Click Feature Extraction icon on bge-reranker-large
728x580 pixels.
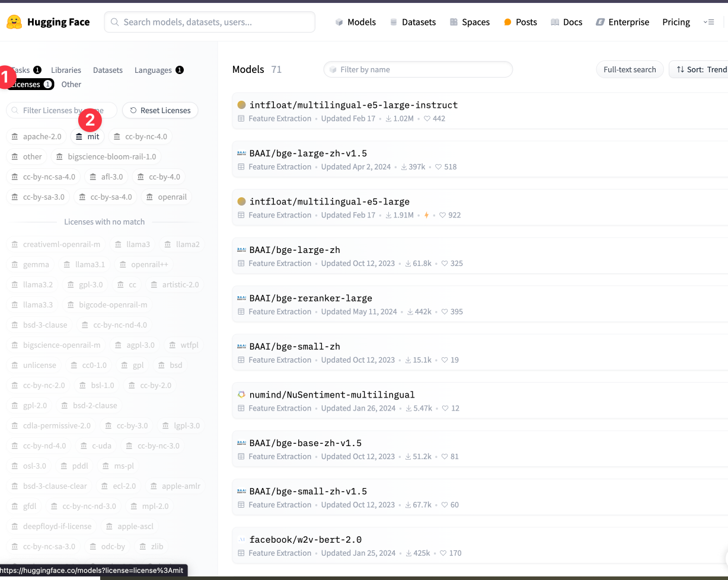[x=241, y=312]
